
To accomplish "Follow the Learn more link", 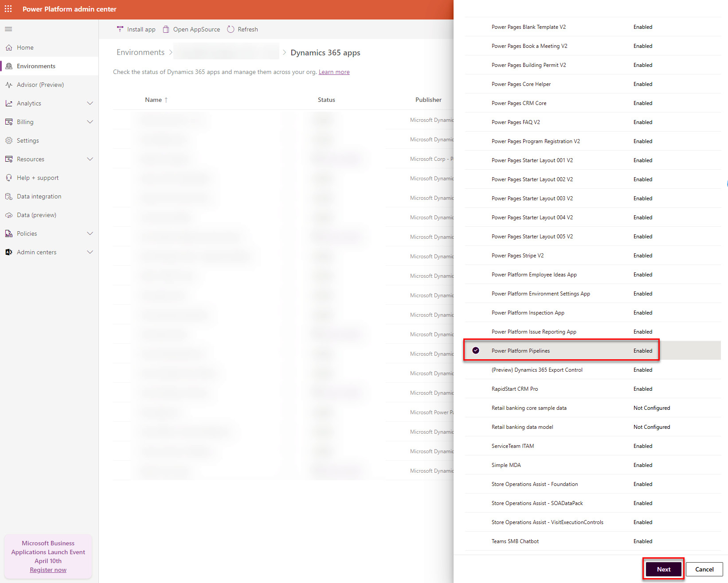I will tap(334, 72).
